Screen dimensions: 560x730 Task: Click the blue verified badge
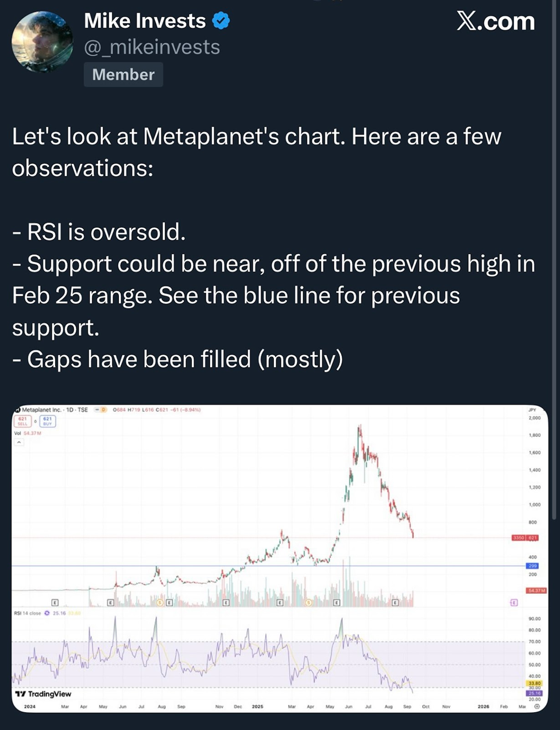point(221,21)
